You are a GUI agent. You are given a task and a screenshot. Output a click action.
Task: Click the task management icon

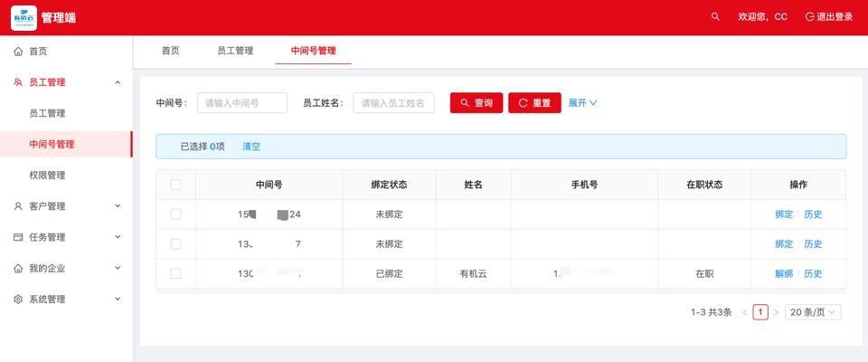(18, 237)
